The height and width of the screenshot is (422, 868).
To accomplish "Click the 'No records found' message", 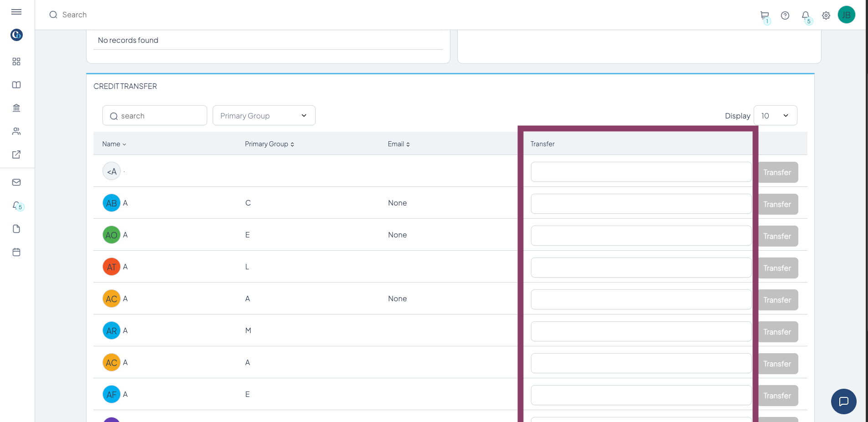I will point(128,40).
